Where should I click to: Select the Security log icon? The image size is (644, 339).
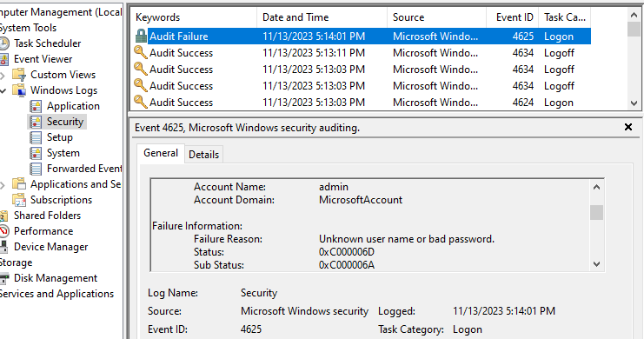click(x=36, y=122)
